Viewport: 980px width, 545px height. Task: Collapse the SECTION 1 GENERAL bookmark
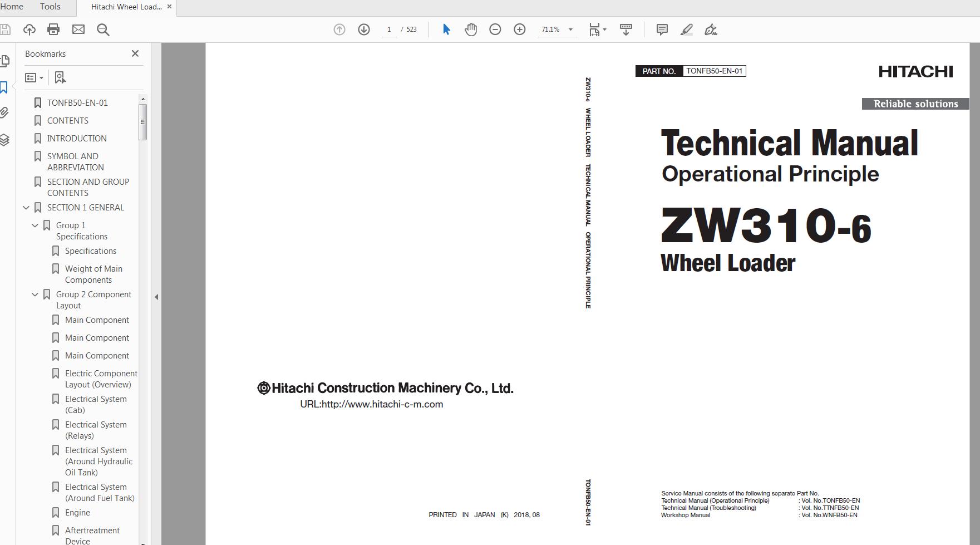[x=26, y=207]
